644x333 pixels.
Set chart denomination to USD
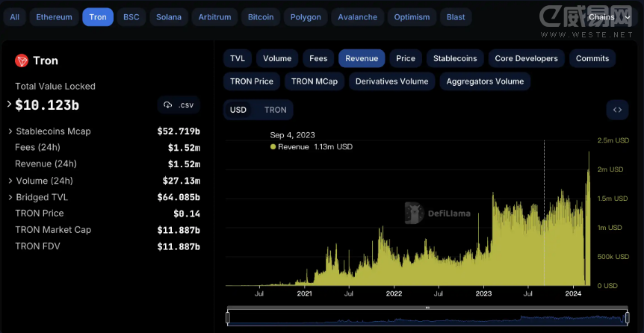238,110
